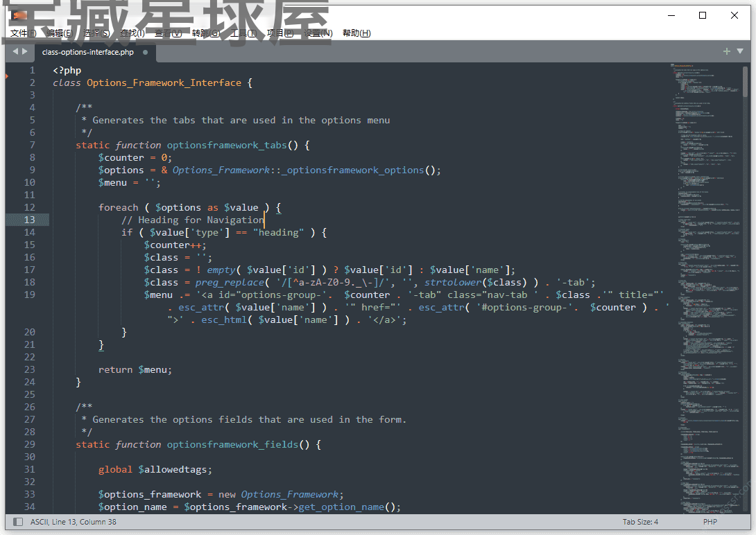Viewport: 756px width, 535px height.
Task: Click the 'empty' function on line 17
Action: (x=221, y=270)
